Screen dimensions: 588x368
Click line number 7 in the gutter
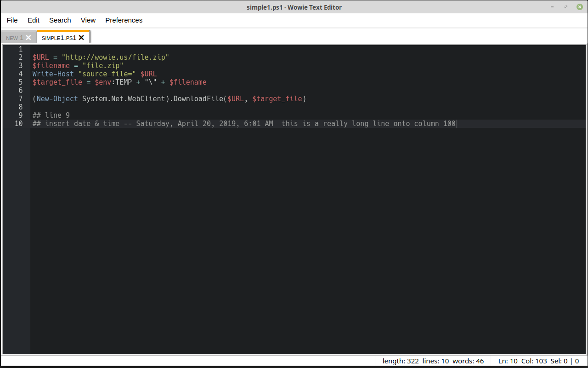[x=20, y=99]
